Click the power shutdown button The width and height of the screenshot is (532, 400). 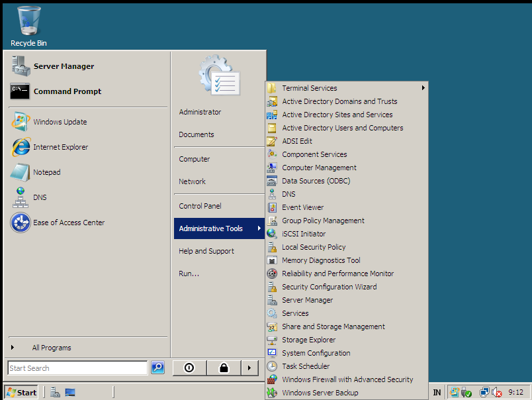189,368
